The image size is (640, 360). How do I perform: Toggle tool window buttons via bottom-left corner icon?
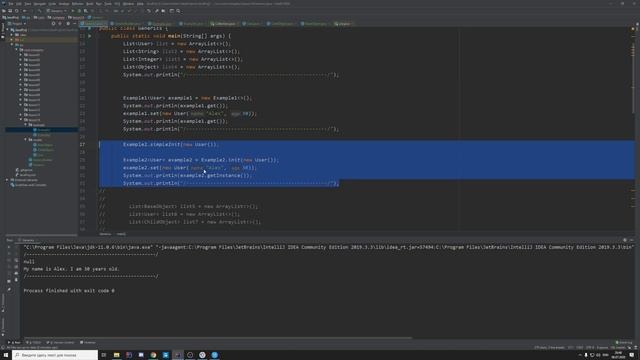pos(3,348)
